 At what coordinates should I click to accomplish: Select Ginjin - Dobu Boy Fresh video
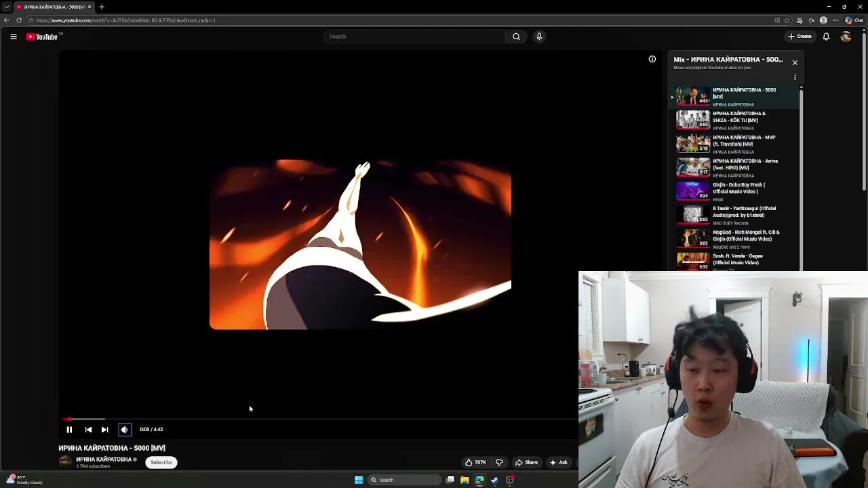(x=736, y=191)
